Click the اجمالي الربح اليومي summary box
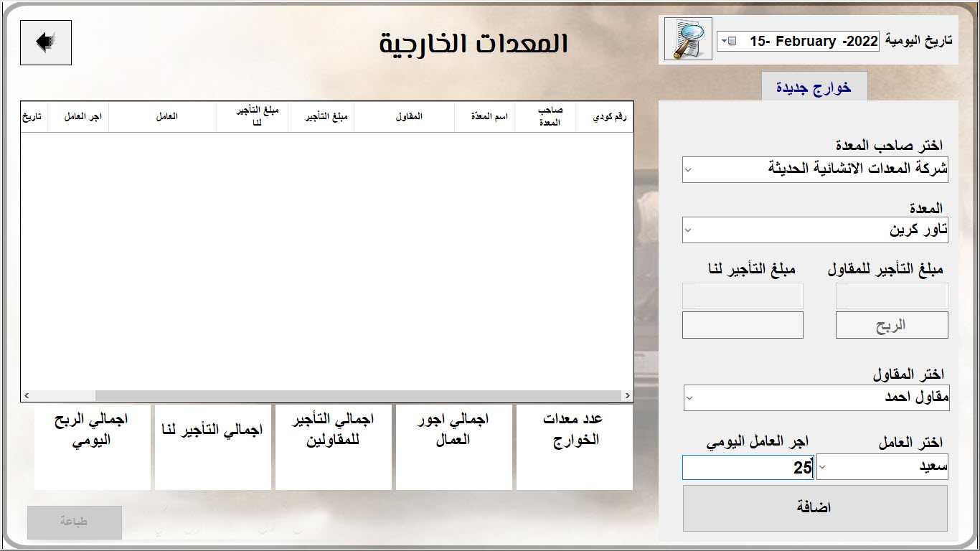Screen dimensions: 980x551 [93, 447]
